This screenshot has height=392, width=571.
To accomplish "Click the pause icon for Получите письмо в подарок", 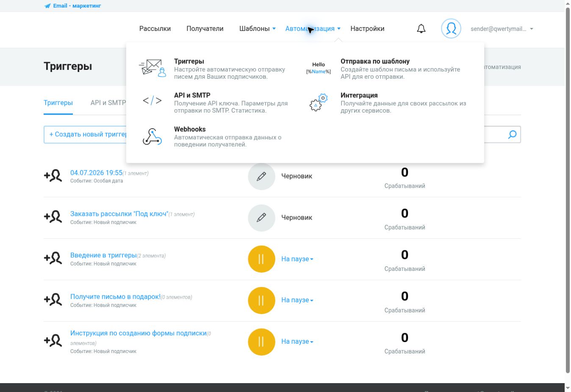I will (x=261, y=301).
